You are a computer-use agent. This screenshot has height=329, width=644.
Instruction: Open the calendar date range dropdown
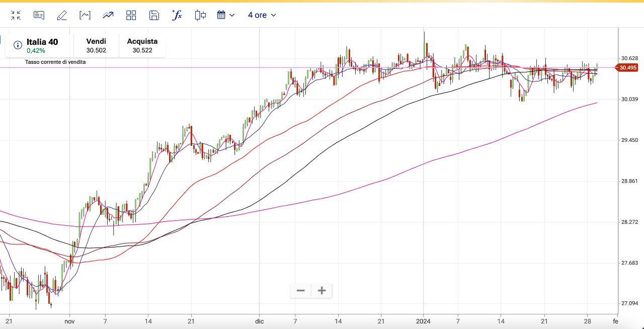[x=221, y=15]
